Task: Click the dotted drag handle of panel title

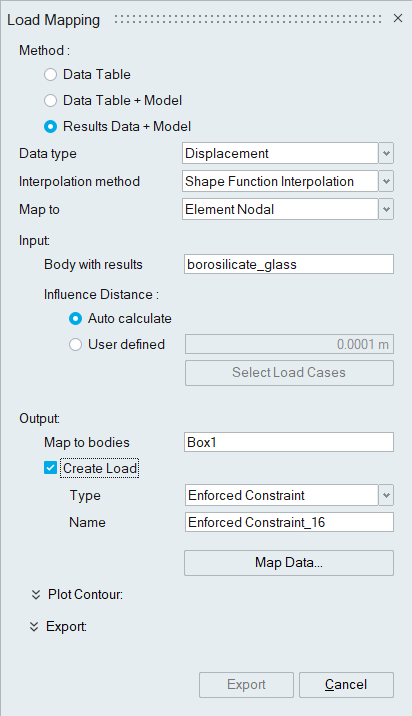Action: 248,19
